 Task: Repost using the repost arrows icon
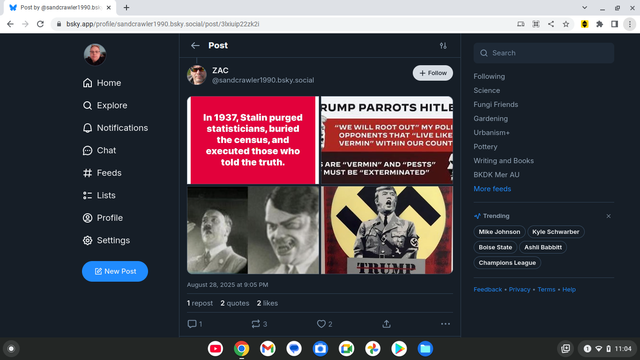tap(256, 324)
